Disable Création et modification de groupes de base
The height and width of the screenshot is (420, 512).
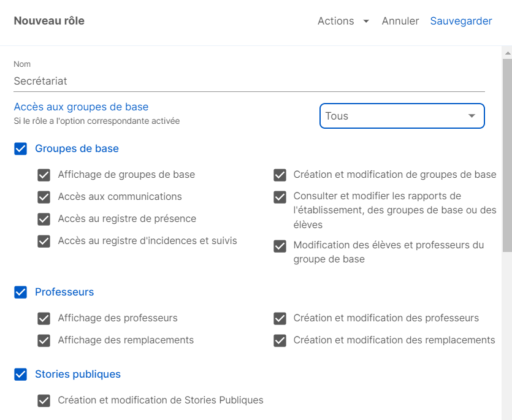[x=280, y=175]
